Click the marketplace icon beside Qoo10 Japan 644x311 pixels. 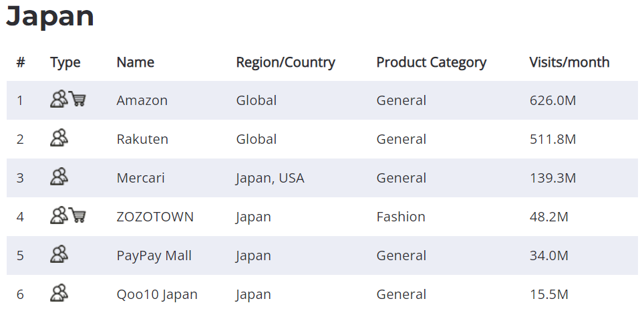[59, 293]
